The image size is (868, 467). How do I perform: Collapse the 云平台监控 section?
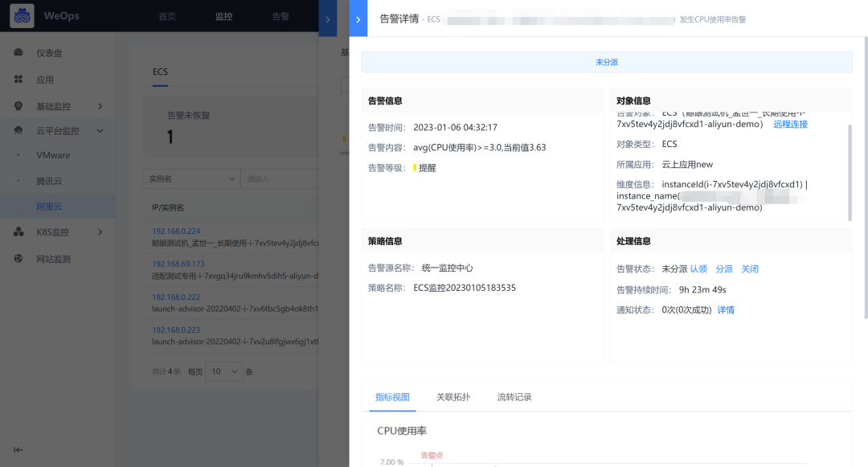coord(99,132)
